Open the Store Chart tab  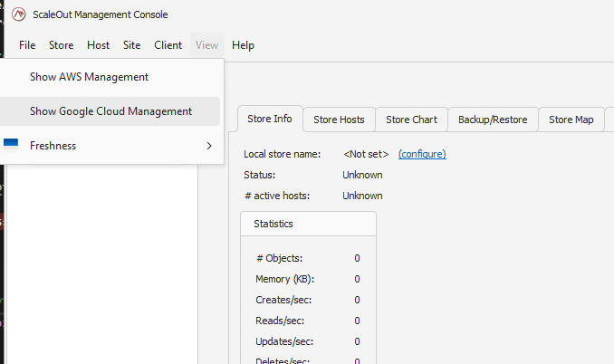[411, 120]
